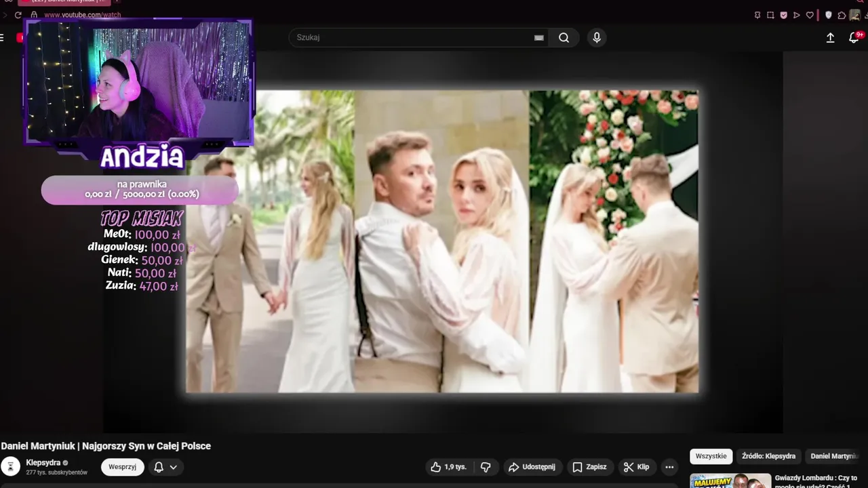Select the Wszystkie filter chip
This screenshot has height=488, width=868.
point(711,456)
